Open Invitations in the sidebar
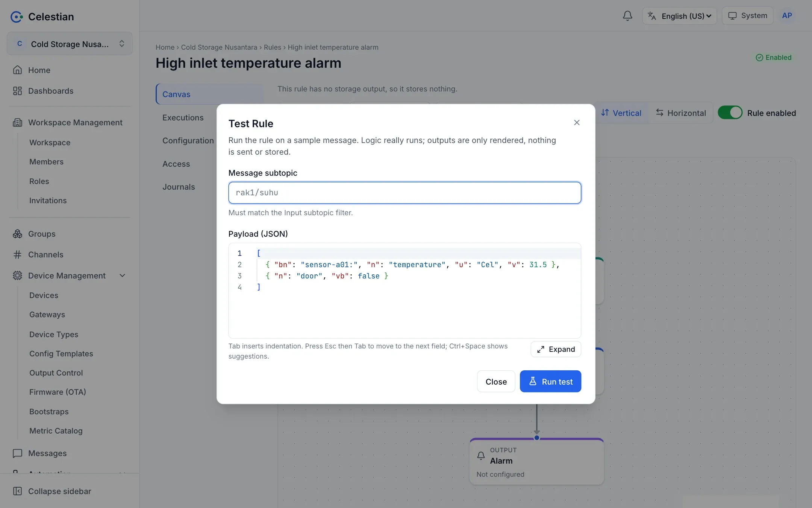This screenshot has height=508, width=812. (48, 201)
